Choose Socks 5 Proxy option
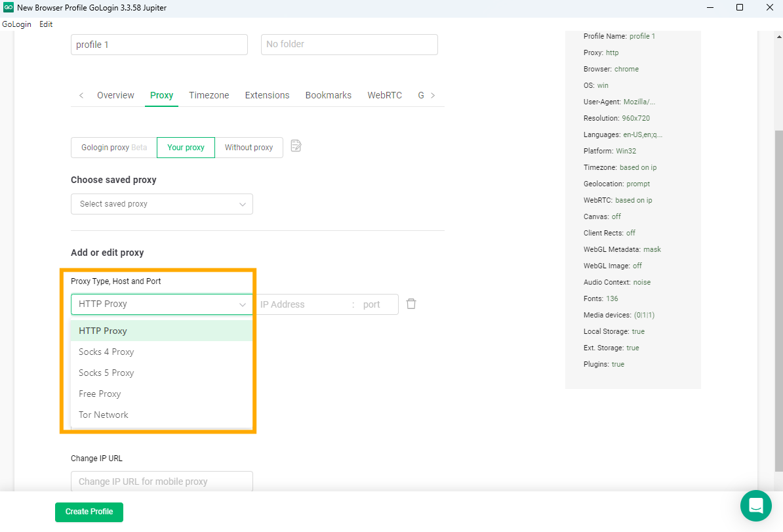The width and height of the screenshot is (783, 532). click(x=162, y=373)
